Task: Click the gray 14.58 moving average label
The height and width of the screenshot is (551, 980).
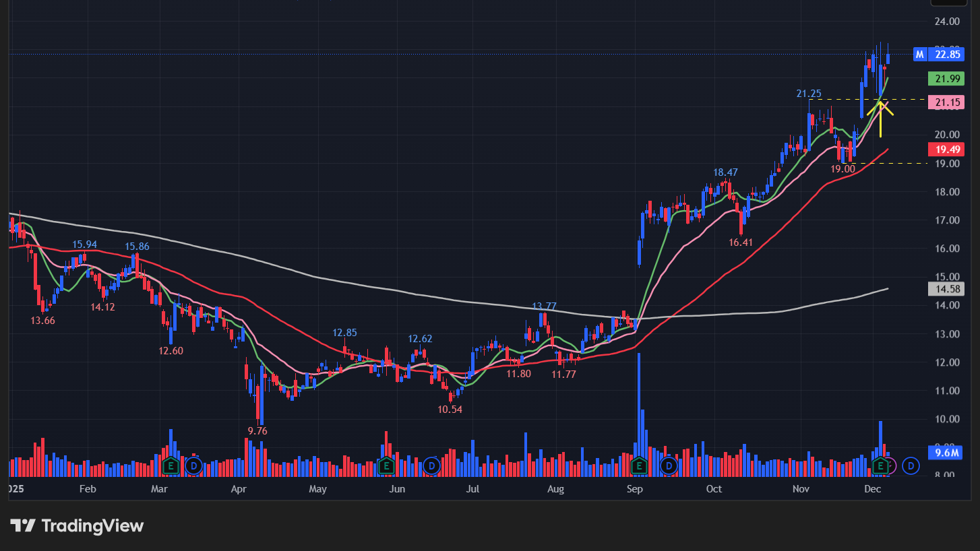Action: click(x=946, y=289)
